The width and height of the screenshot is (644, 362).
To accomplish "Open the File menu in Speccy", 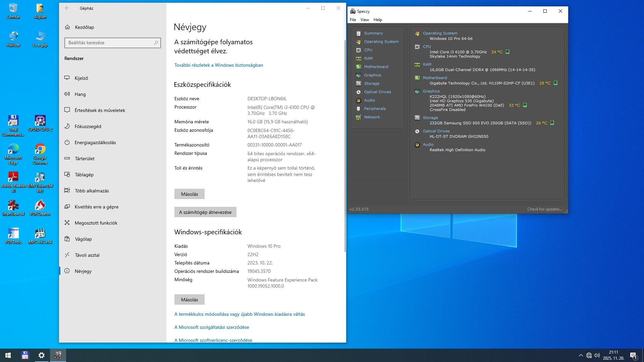I will tap(353, 20).
